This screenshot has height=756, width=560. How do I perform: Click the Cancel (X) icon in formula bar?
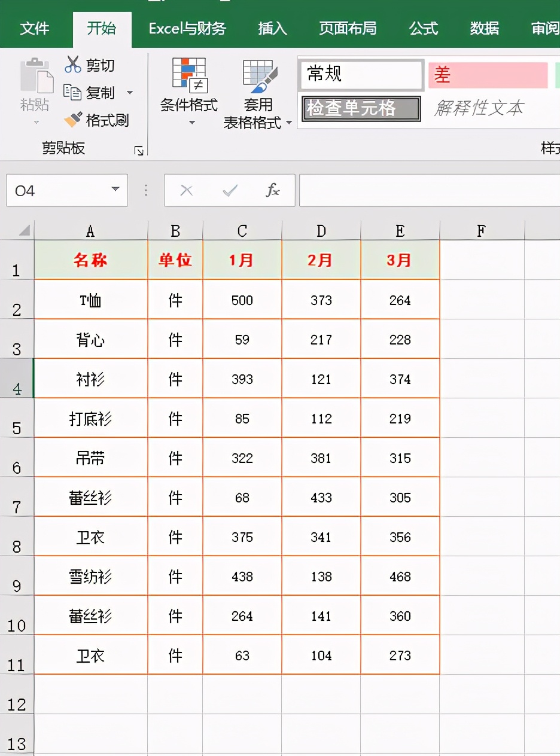[186, 190]
